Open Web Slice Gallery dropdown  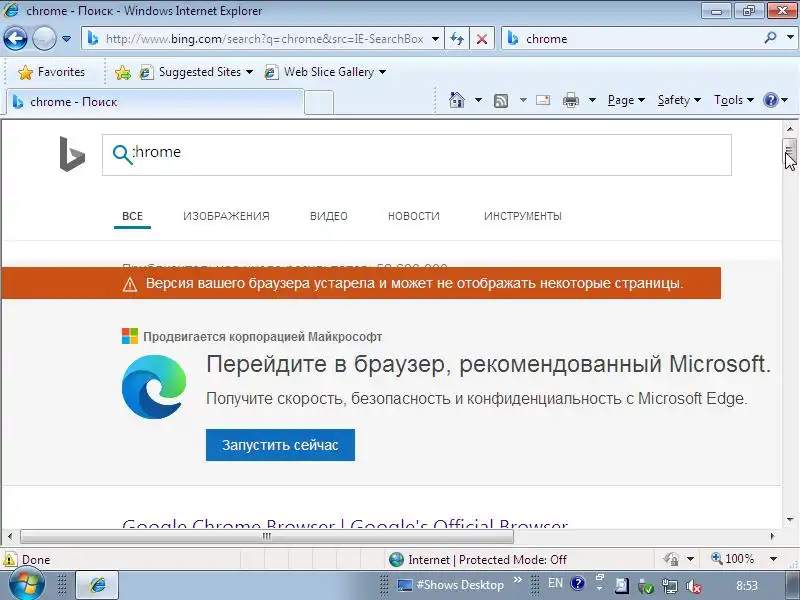pyautogui.click(x=325, y=72)
